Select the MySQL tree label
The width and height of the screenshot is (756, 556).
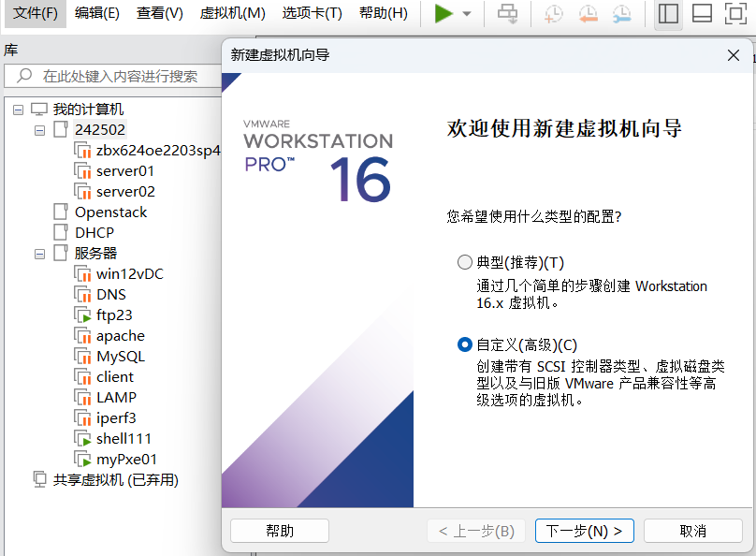click(x=121, y=357)
